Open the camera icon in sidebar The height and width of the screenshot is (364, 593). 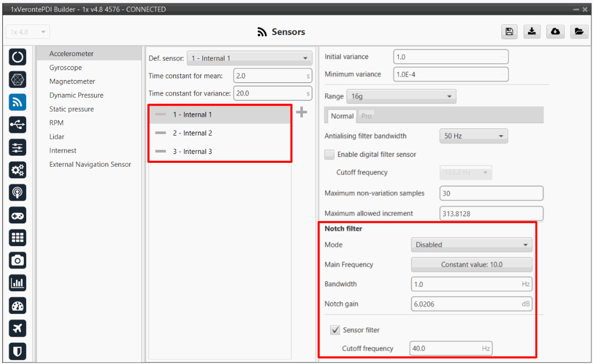coord(18,260)
